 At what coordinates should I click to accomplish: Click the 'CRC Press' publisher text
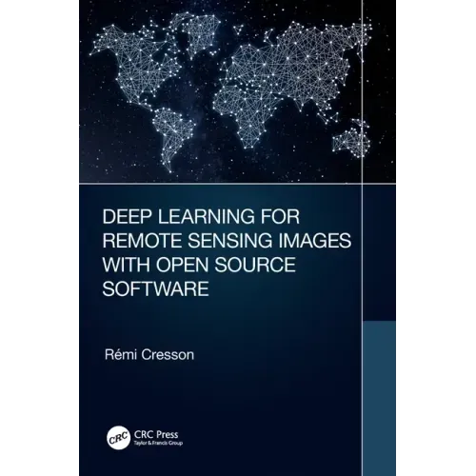pos(156,434)
